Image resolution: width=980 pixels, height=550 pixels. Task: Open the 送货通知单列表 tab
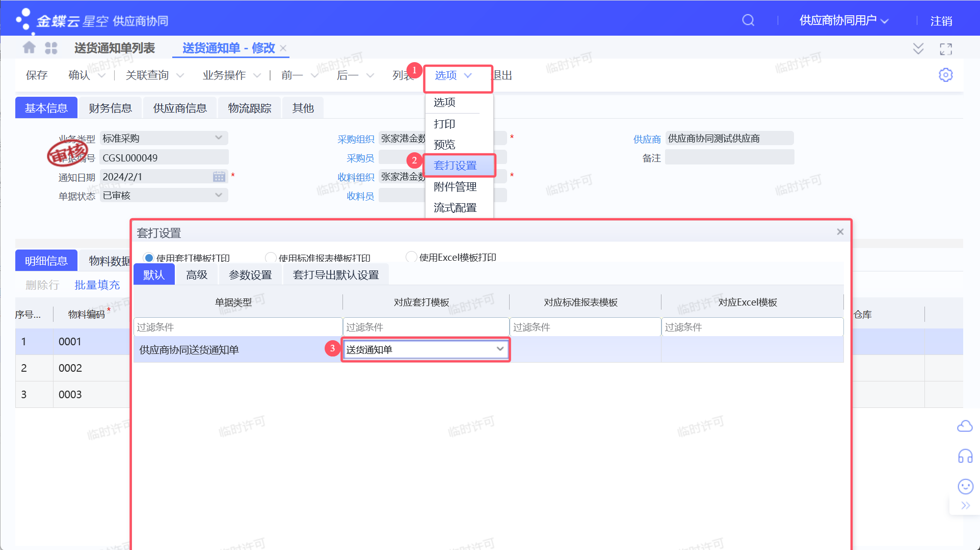click(x=115, y=48)
